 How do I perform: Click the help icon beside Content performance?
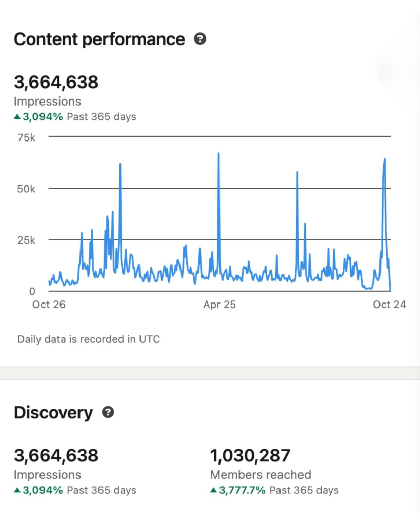pos(200,39)
